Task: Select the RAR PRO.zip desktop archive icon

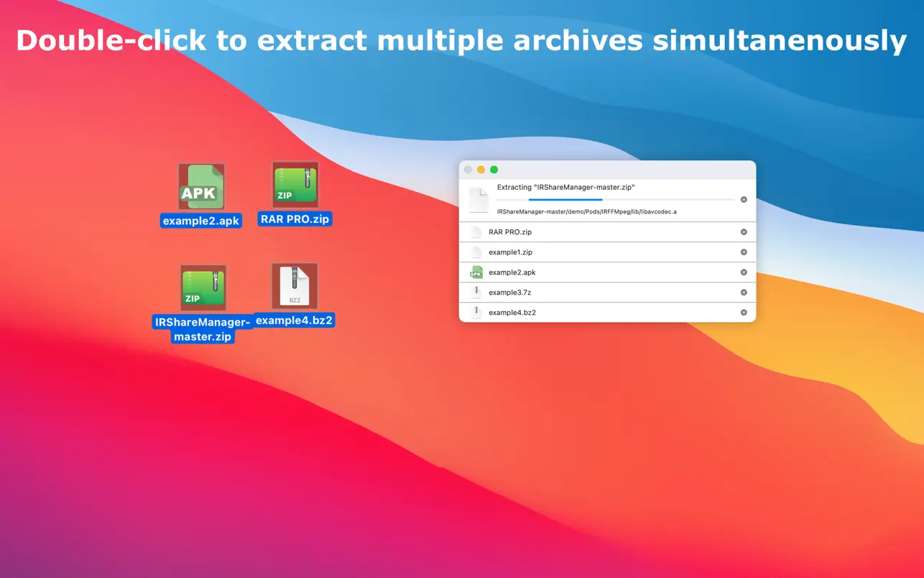Action: pyautogui.click(x=295, y=185)
